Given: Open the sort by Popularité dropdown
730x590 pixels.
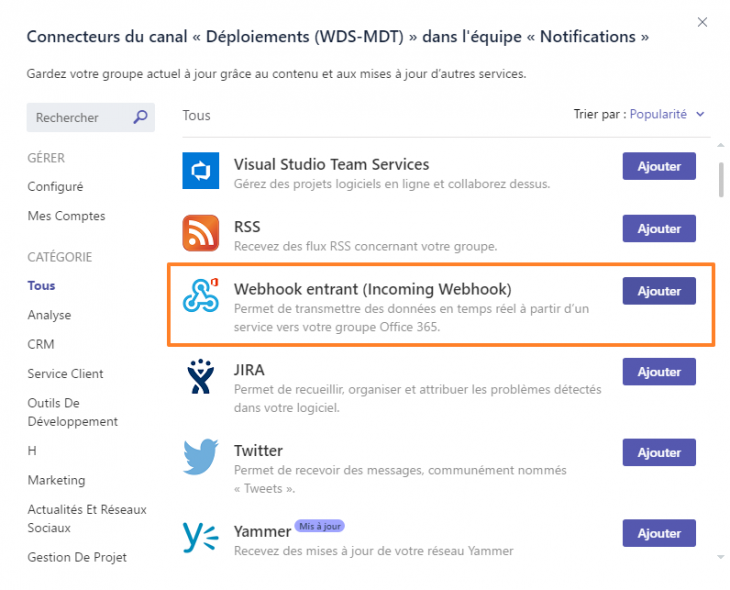Looking at the screenshot, I should click(667, 114).
